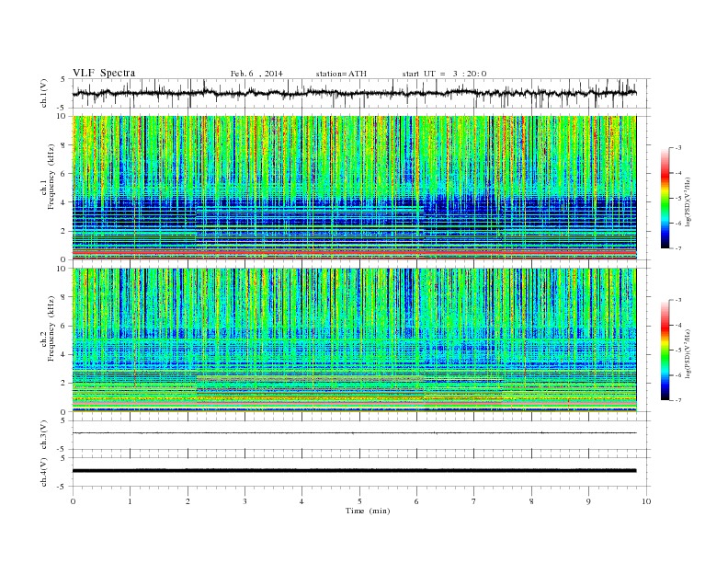
Task: Click the "-5" label on the ch.1 color bar
Action: click(x=678, y=199)
